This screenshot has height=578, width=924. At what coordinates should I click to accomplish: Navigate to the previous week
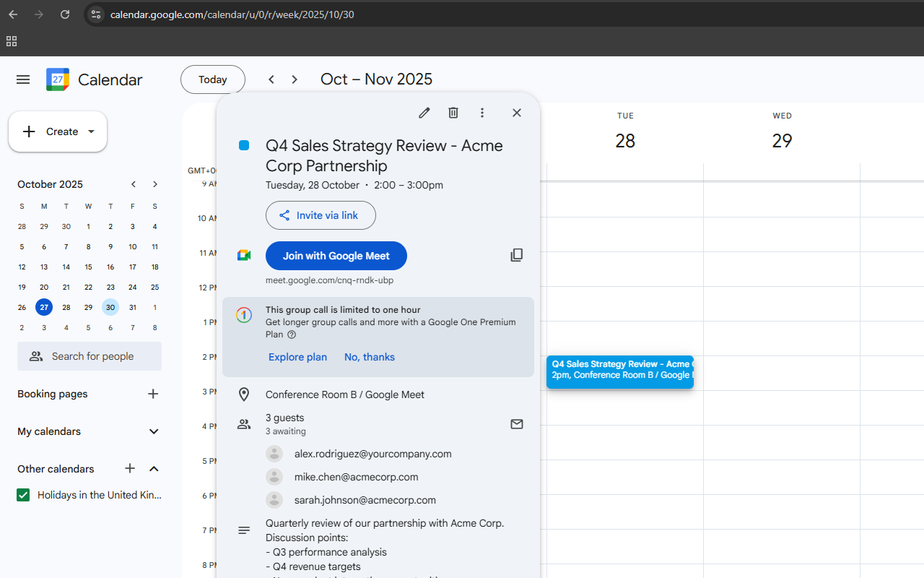click(x=271, y=79)
